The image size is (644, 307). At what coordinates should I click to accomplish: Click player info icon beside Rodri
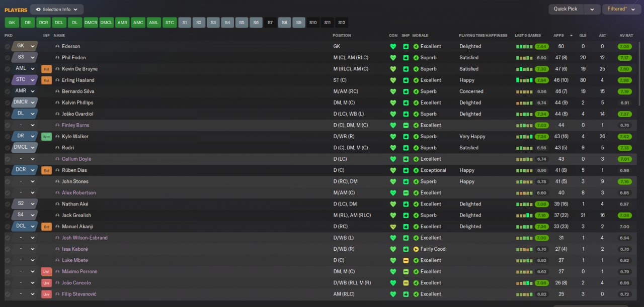(57, 148)
